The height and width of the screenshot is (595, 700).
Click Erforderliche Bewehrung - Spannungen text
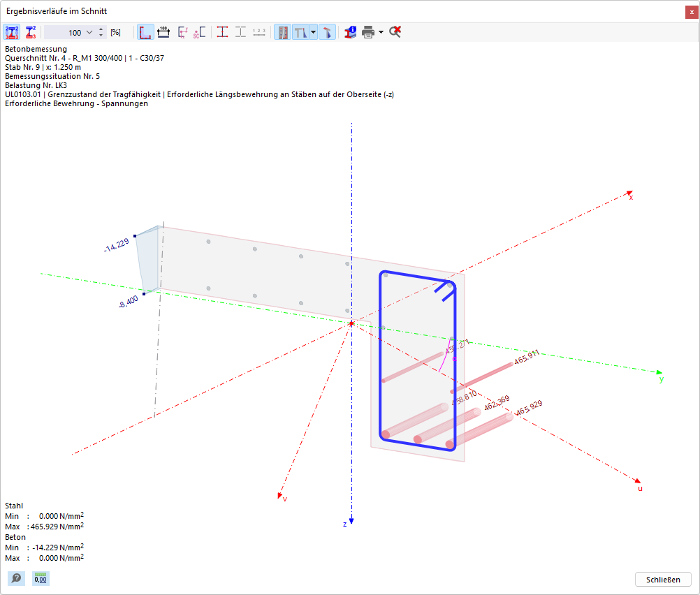click(x=76, y=103)
